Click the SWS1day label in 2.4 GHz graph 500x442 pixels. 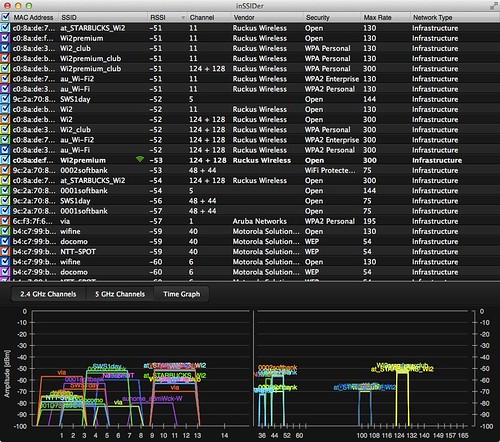[107, 366]
